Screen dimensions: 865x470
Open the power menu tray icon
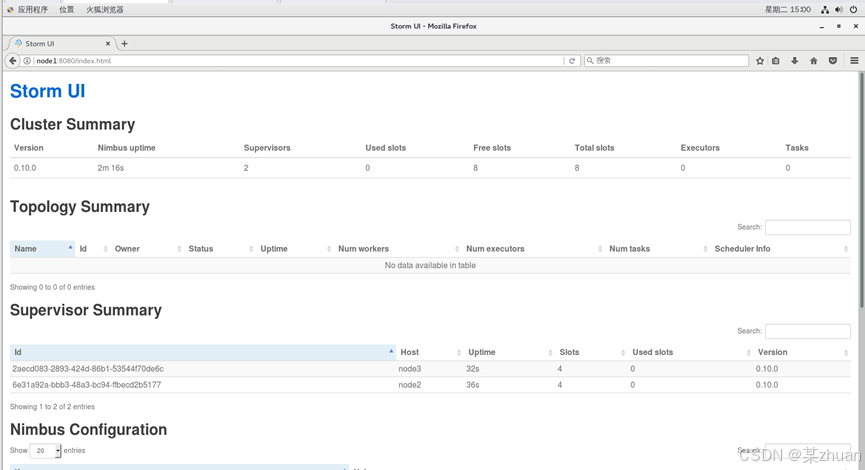point(853,9)
